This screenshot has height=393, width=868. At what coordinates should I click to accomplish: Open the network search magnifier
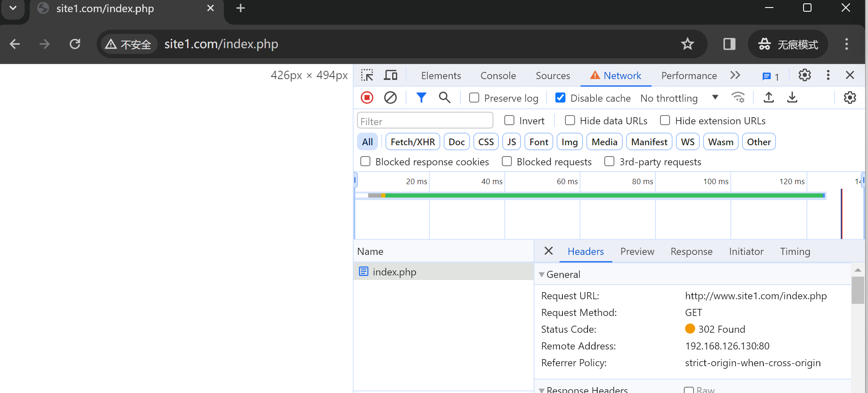pyautogui.click(x=444, y=98)
